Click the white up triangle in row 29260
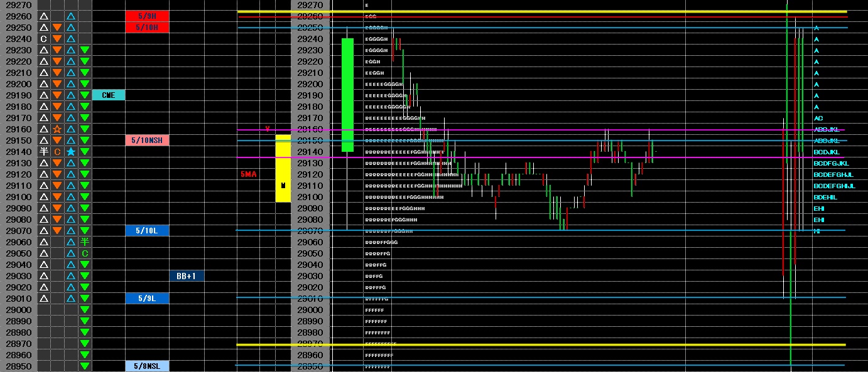 (43, 16)
